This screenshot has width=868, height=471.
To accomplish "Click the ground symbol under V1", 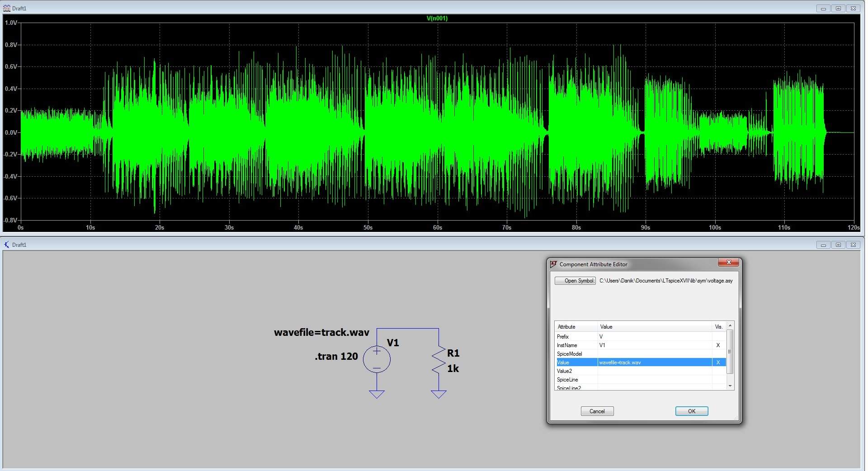I will pyautogui.click(x=377, y=394).
